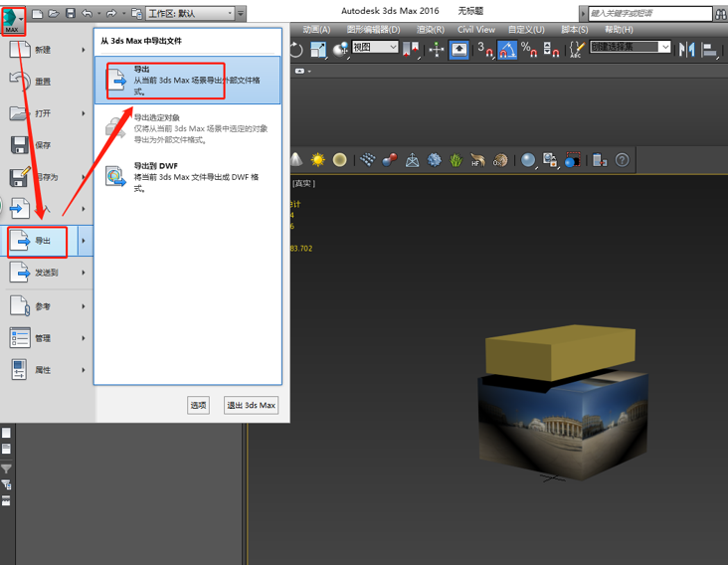Select 参考 in the application menu
Screen dimensions: 728x565
47,306
